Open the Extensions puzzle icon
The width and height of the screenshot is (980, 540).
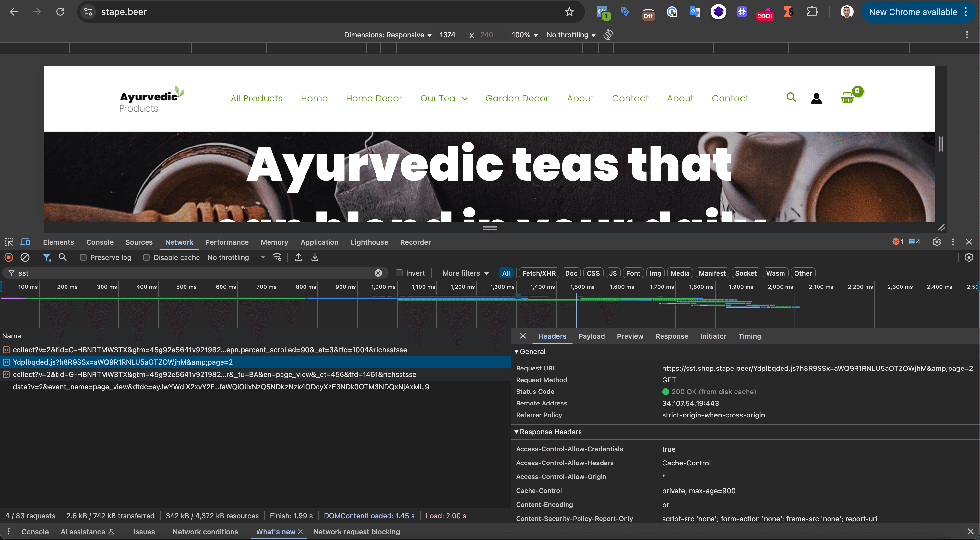coord(812,12)
